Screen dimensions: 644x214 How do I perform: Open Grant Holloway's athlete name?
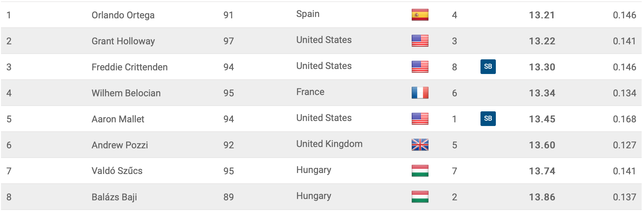click(x=123, y=41)
